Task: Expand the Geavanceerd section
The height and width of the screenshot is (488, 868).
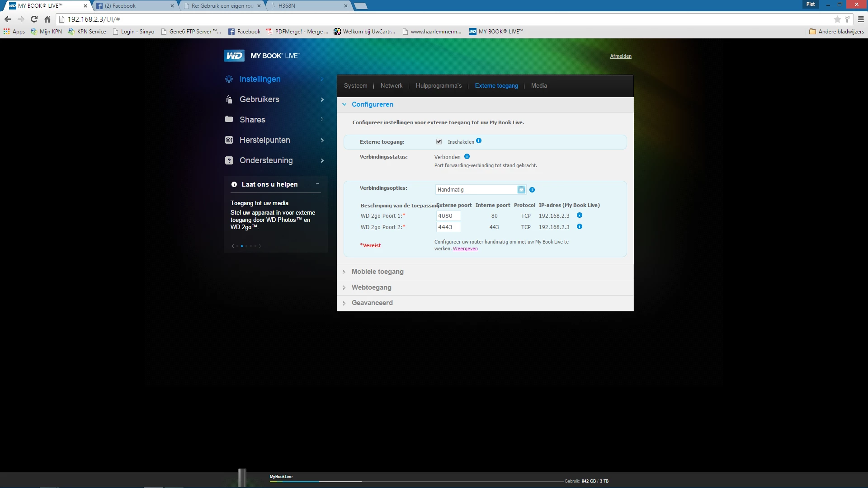Action: tap(372, 303)
